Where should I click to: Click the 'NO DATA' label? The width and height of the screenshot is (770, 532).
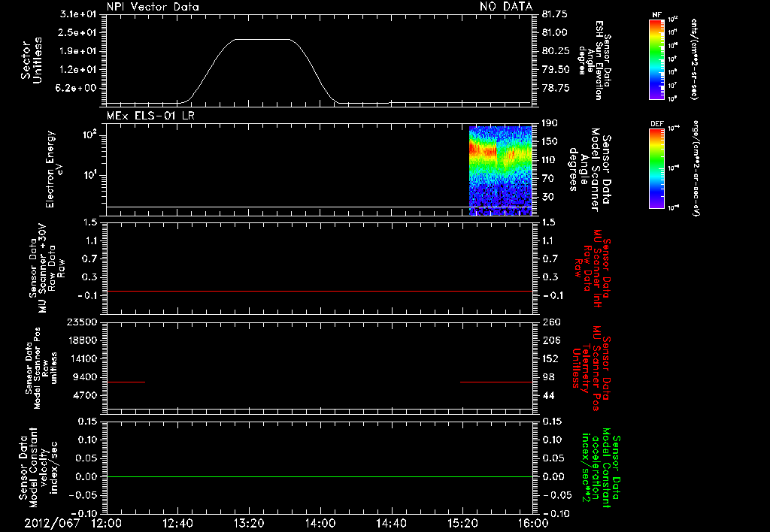[506, 6]
